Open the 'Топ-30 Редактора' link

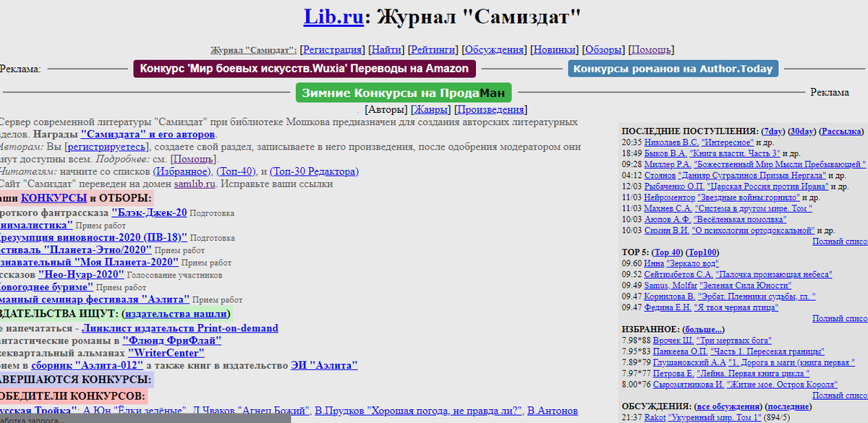(x=315, y=171)
